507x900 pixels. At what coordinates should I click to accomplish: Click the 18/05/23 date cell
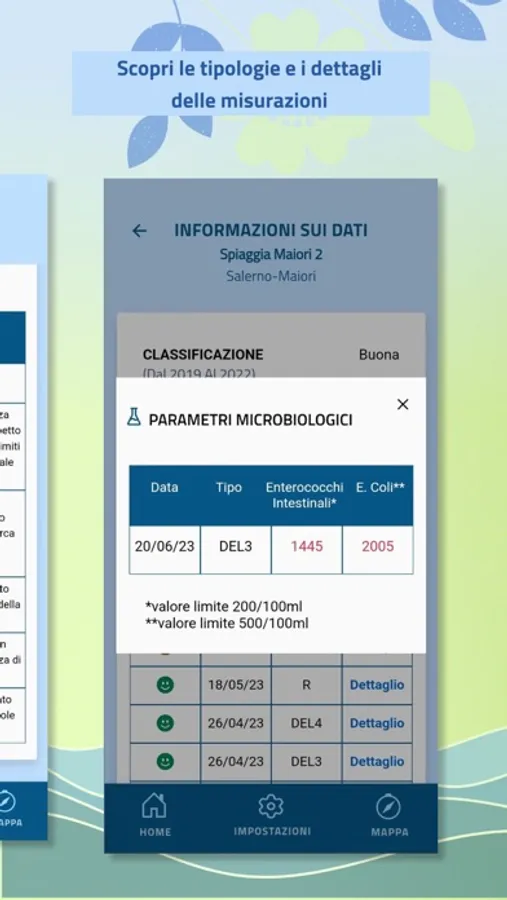(x=235, y=685)
